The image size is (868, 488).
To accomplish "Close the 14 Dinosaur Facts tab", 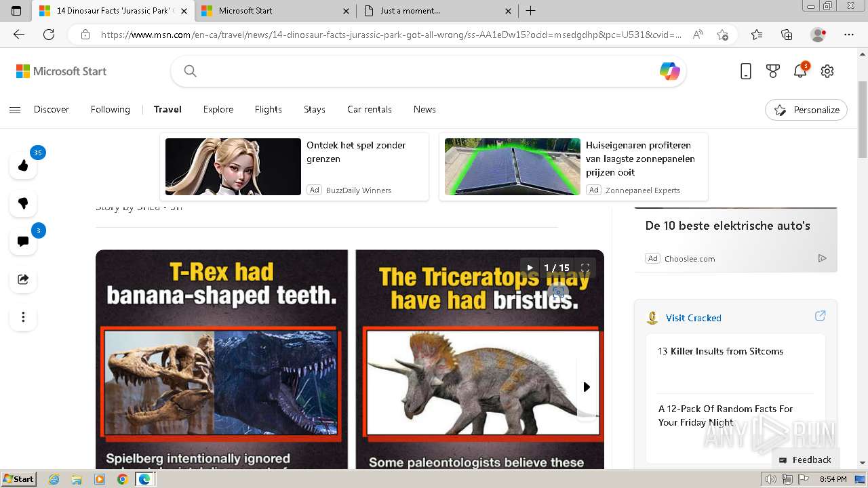I will 184,11.
